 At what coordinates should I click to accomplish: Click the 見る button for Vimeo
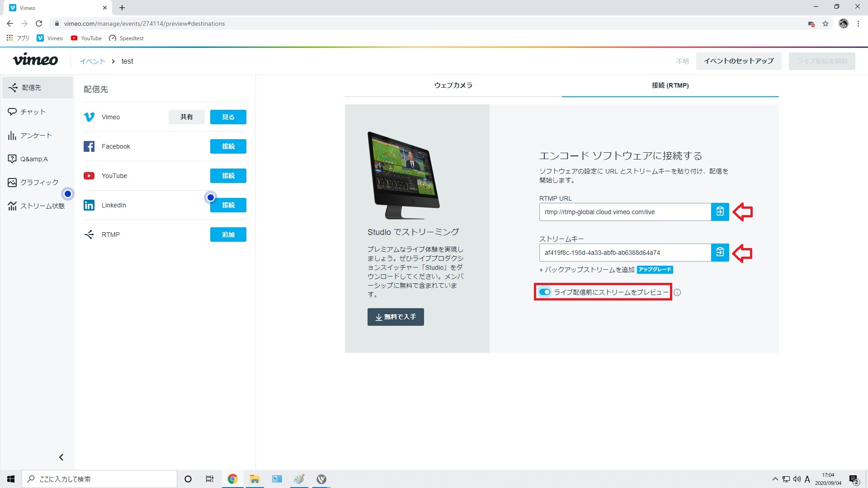pos(228,117)
